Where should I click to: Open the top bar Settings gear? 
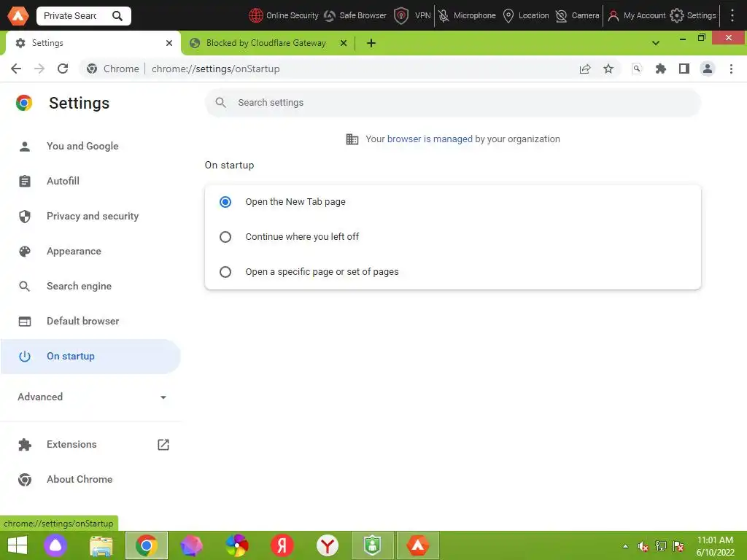click(693, 16)
